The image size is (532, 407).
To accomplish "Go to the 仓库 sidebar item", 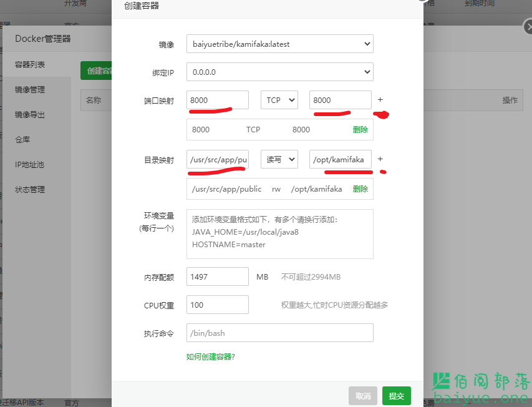I will (22, 140).
